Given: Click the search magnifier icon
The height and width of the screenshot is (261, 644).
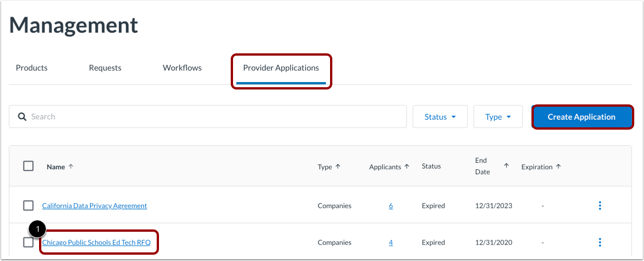Looking at the screenshot, I should pos(22,116).
